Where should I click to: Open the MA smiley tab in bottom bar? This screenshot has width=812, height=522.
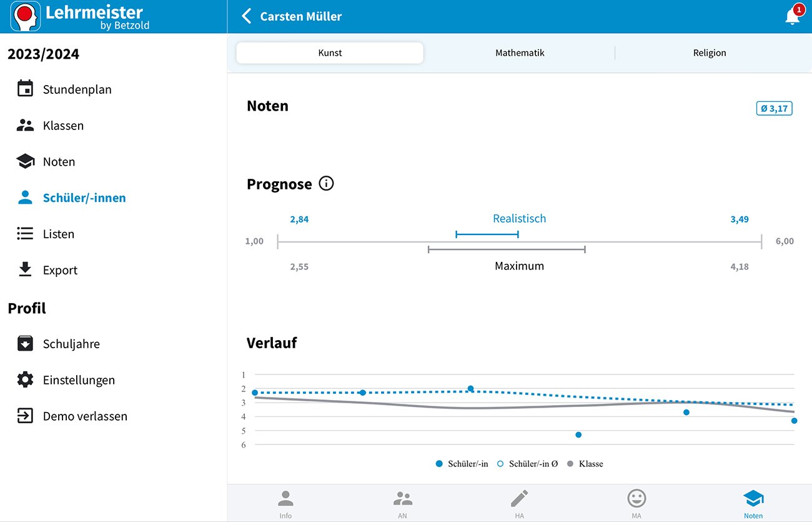[x=636, y=503]
